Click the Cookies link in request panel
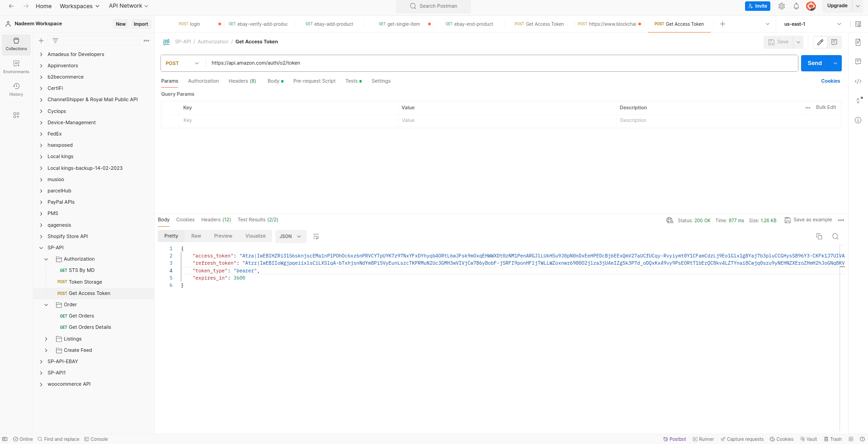 pos(830,81)
